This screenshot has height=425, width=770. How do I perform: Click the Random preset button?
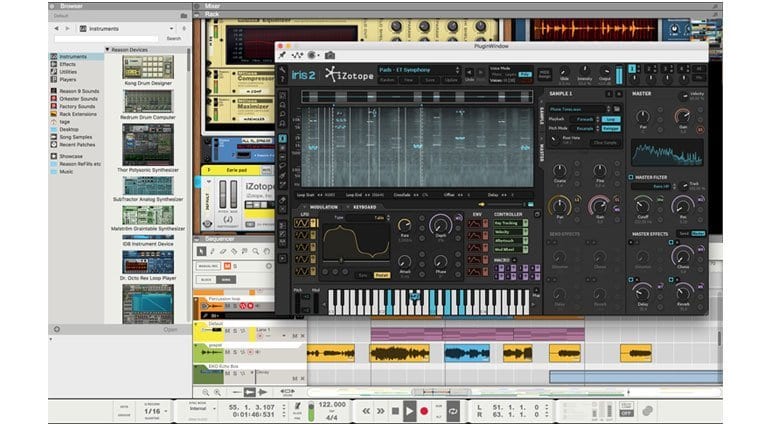click(387, 80)
